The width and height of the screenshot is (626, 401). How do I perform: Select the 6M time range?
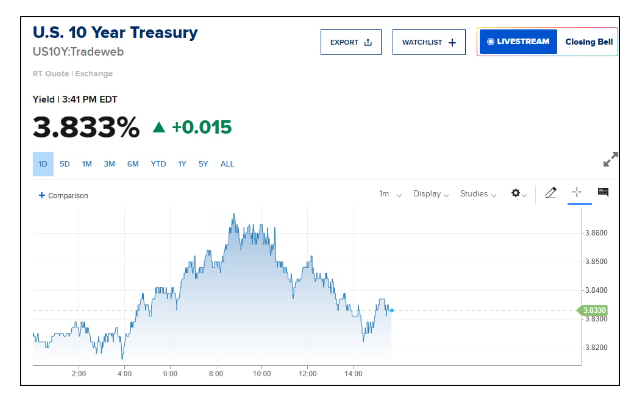click(x=133, y=164)
